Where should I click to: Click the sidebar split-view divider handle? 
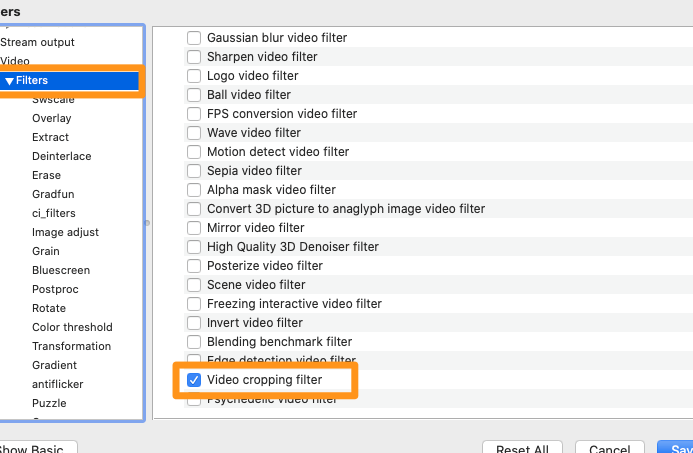[147, 223]
